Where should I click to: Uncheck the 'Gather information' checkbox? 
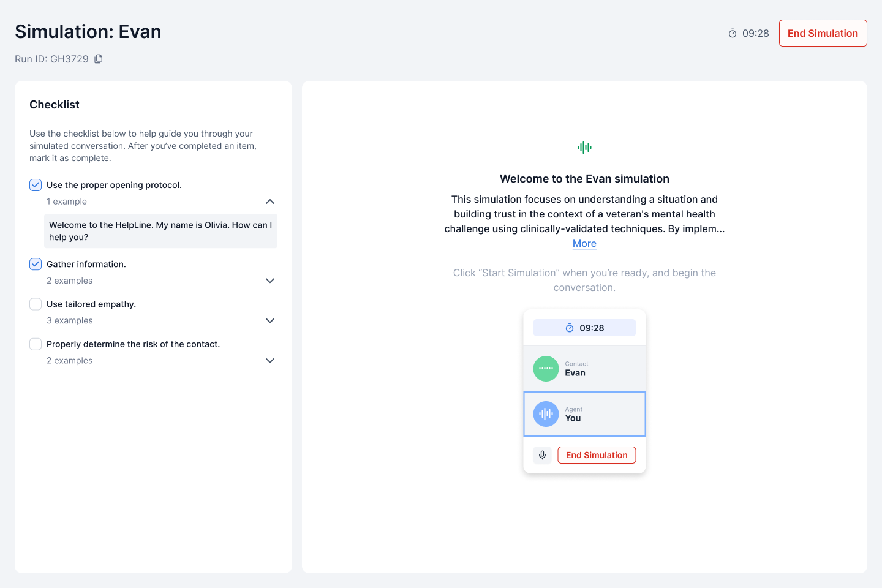click(36, 264)
